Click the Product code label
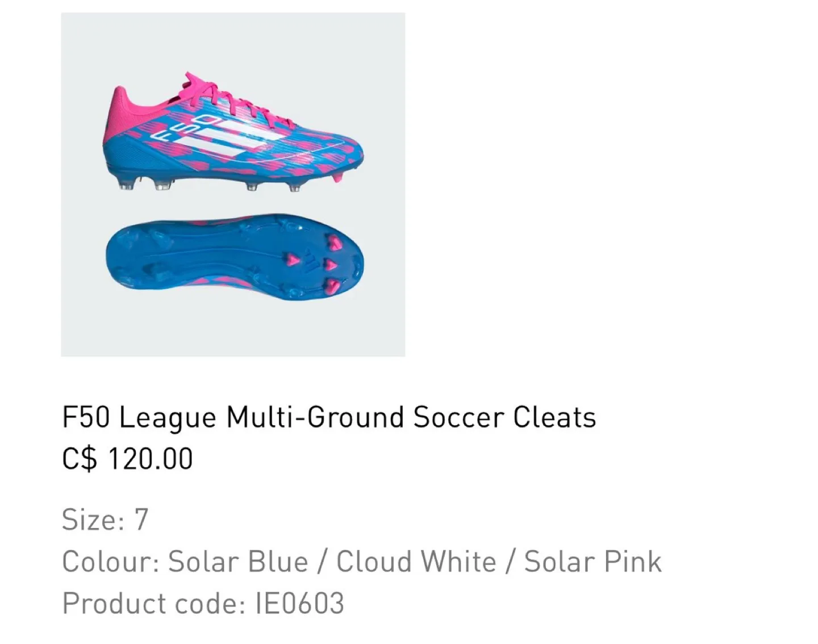818x644 pixels. click(x=153, y=603)
